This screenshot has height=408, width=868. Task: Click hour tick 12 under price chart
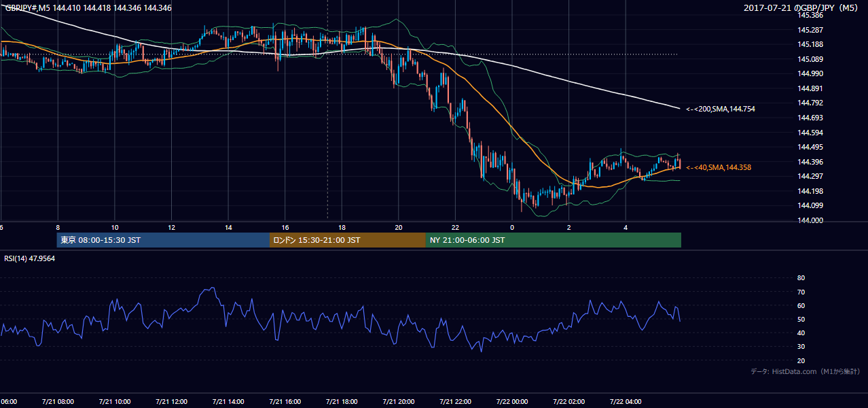(x=171, y=228)
